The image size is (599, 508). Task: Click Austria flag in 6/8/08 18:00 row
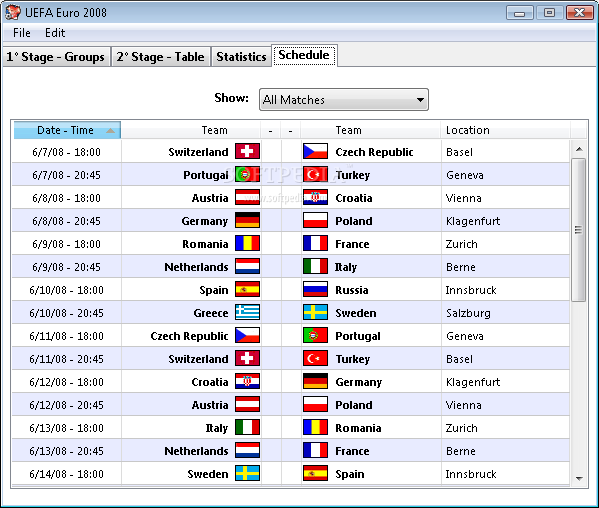(247, 197)
